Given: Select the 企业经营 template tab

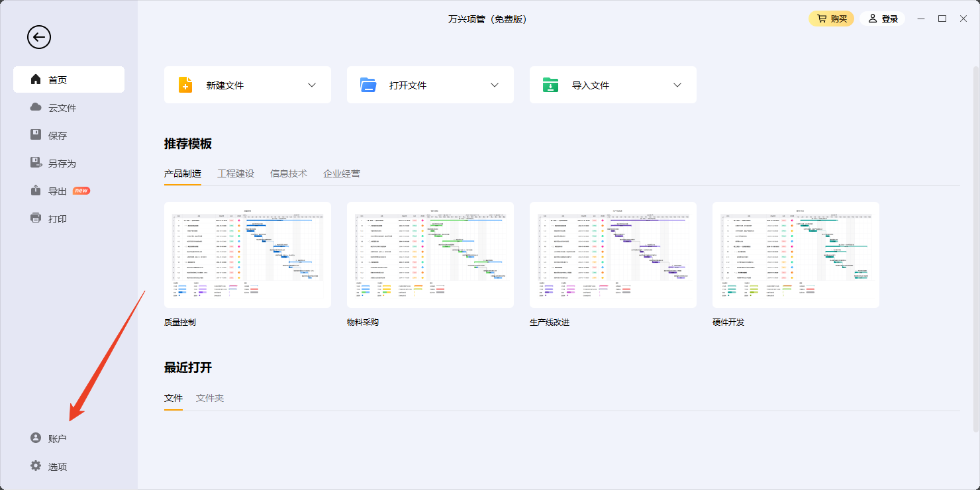Looking at the screenshot, I should (342, 173).
